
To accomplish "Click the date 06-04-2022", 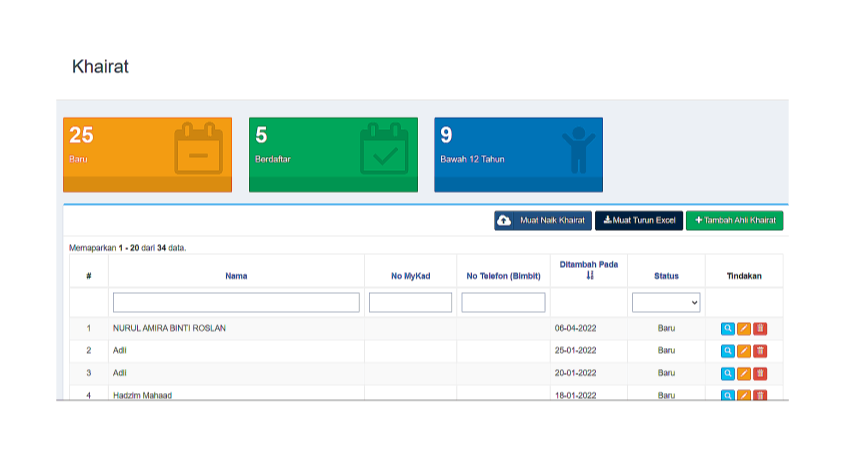I will click(576, 329).
